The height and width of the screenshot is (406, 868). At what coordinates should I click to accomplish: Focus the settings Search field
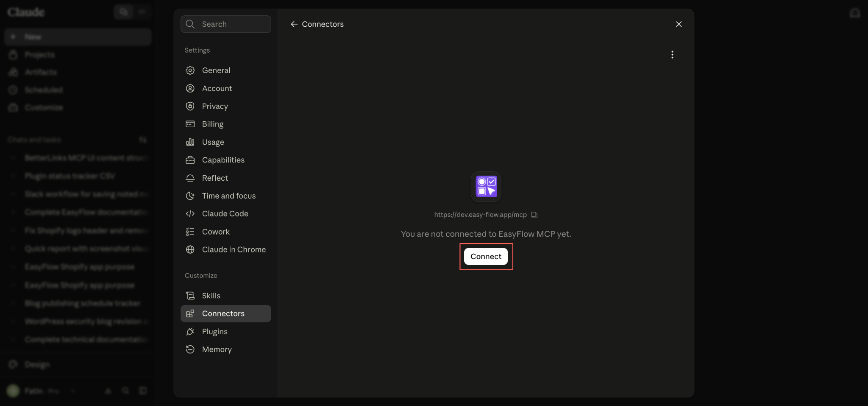pyautogui.click(x=226, y=24)
